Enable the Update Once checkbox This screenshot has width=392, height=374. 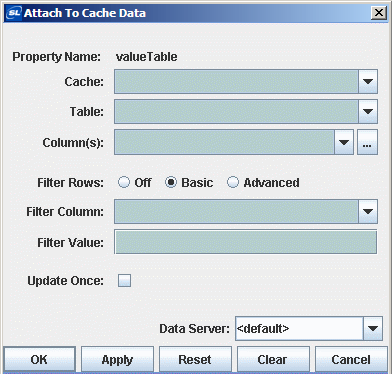pyautogui.click(x=124, y=280)
